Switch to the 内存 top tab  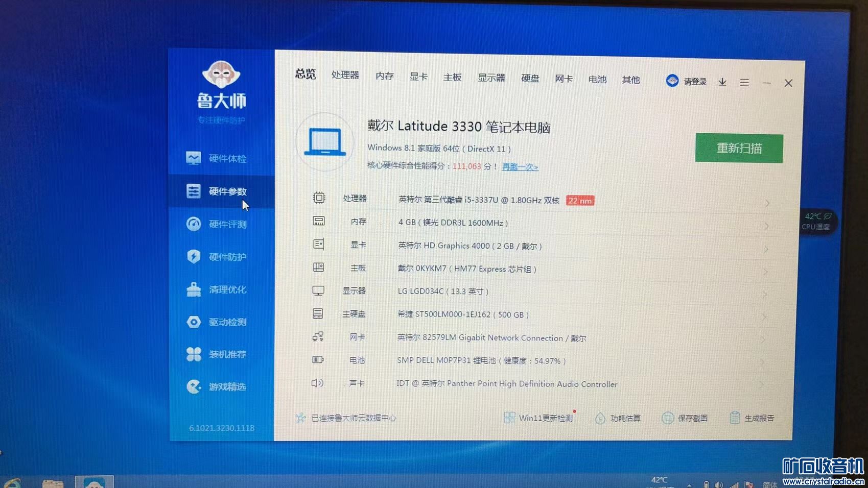click(x=385, y=76)
